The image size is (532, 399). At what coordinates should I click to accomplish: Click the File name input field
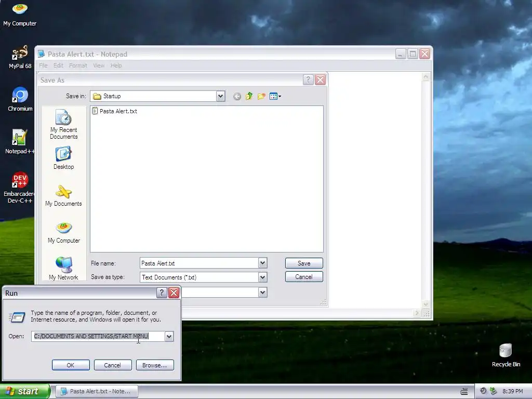click(199, 263)
